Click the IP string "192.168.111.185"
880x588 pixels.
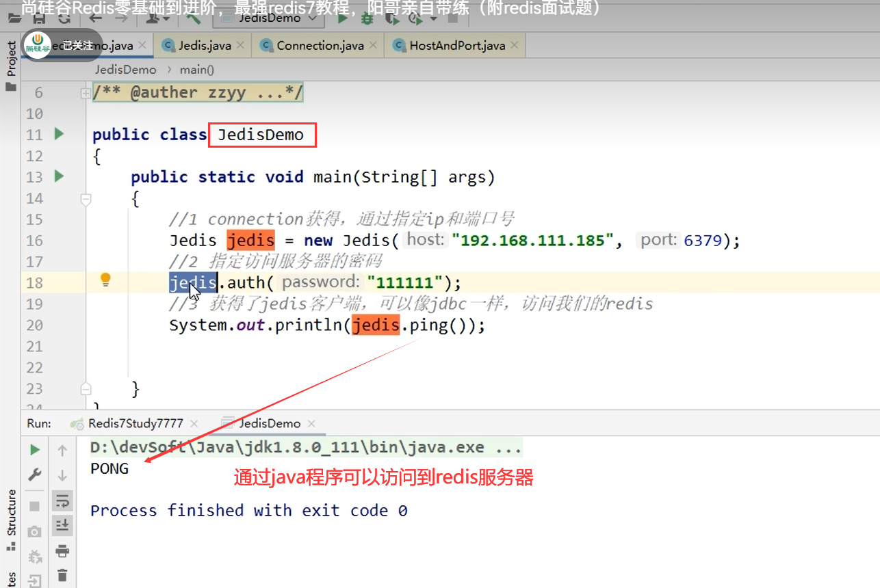(532, 240)
